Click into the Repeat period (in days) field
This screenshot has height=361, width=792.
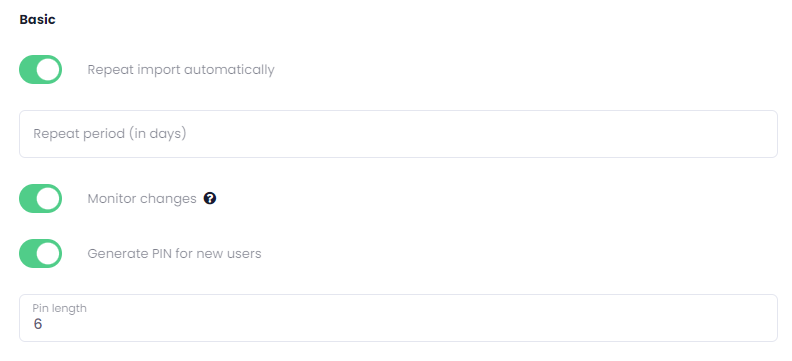[398, 134]
